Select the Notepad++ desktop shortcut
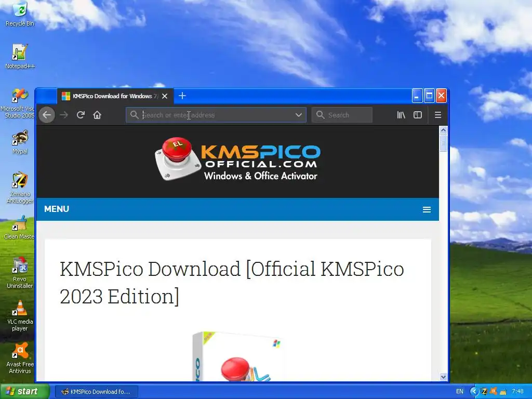The image size is (532, 399). (20, 56)
